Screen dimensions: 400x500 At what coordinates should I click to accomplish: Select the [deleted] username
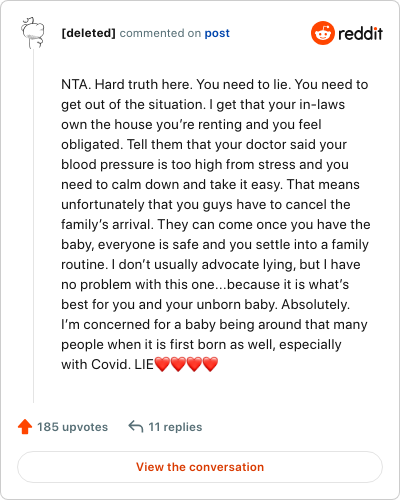(88, 33)
